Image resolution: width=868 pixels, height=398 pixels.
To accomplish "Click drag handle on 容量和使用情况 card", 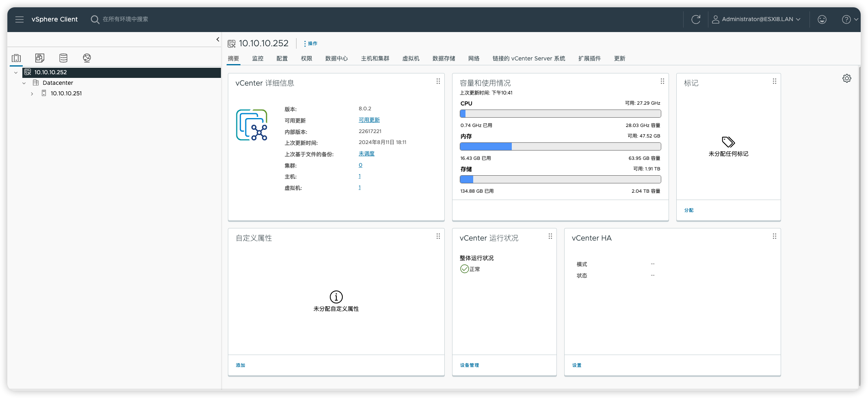I will (x=662, y=81).
